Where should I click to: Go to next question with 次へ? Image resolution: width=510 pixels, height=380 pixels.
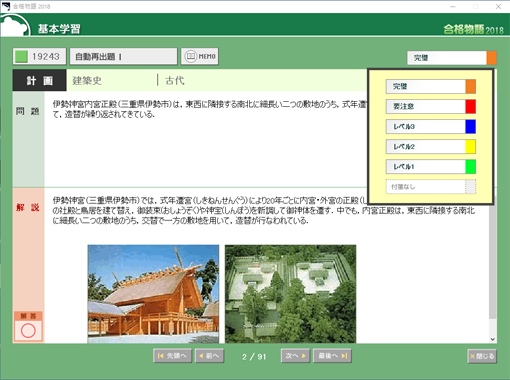[x=295, y=356]
